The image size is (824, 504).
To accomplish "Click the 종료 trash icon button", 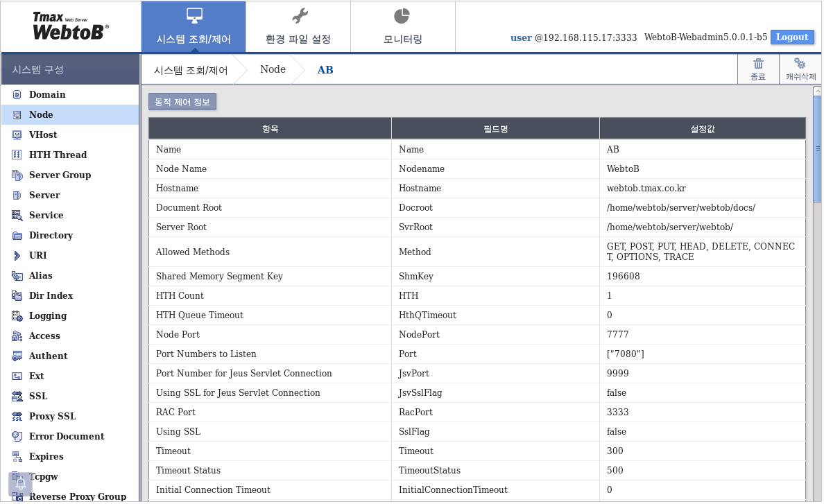I will (x=759, y=69).
